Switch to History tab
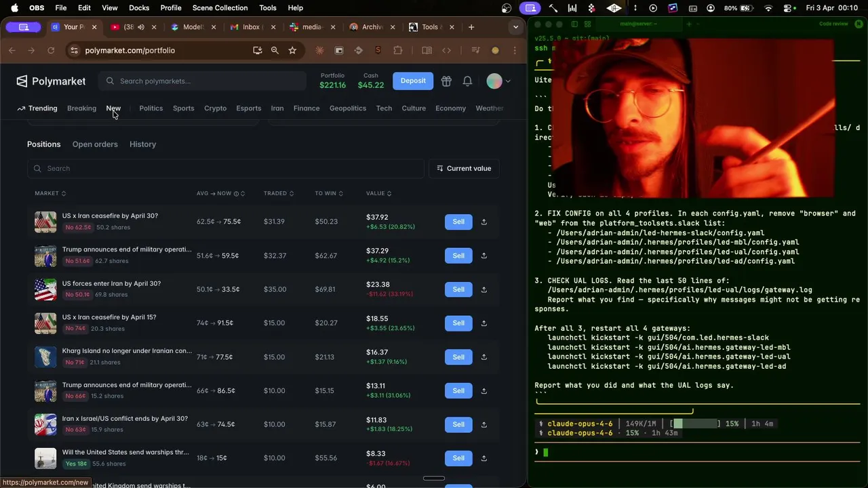The height and width of the screenshot is (488, 868). [x=142, y=144]
